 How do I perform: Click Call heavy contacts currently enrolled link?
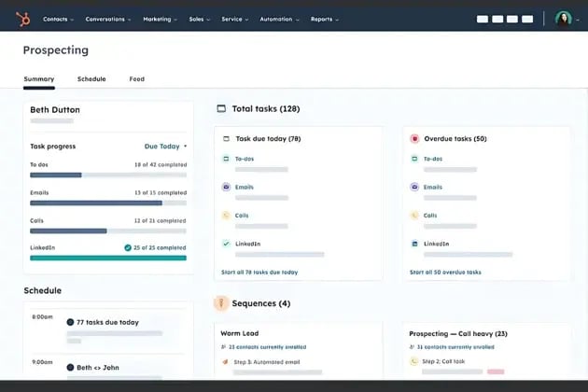(x=455, y=347)
